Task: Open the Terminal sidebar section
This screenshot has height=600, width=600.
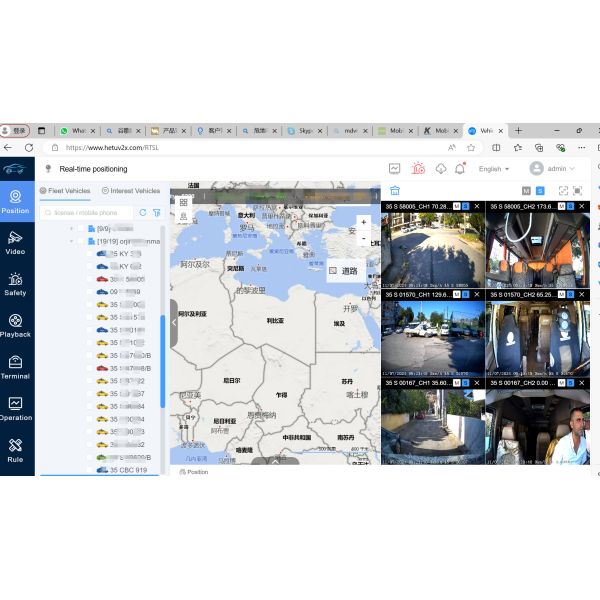Action: (15, 367)
